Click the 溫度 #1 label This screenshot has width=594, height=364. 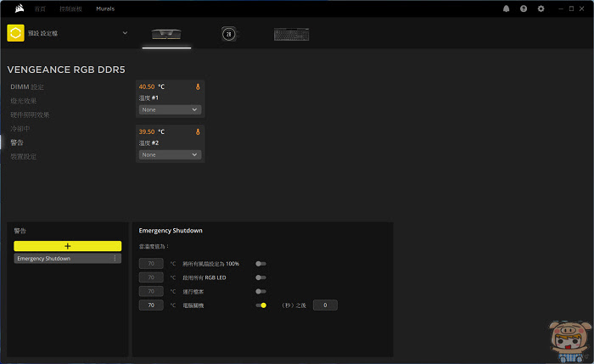[x=148, y=98]
